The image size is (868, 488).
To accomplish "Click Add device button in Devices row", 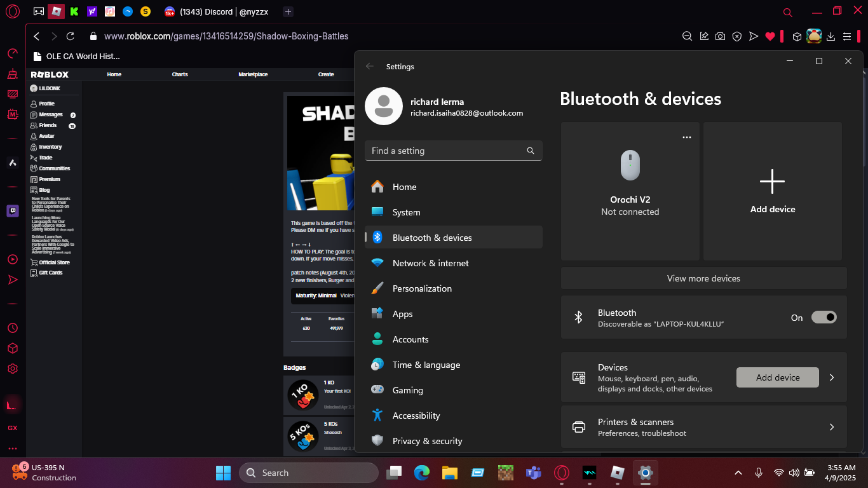I will (778, 377).
